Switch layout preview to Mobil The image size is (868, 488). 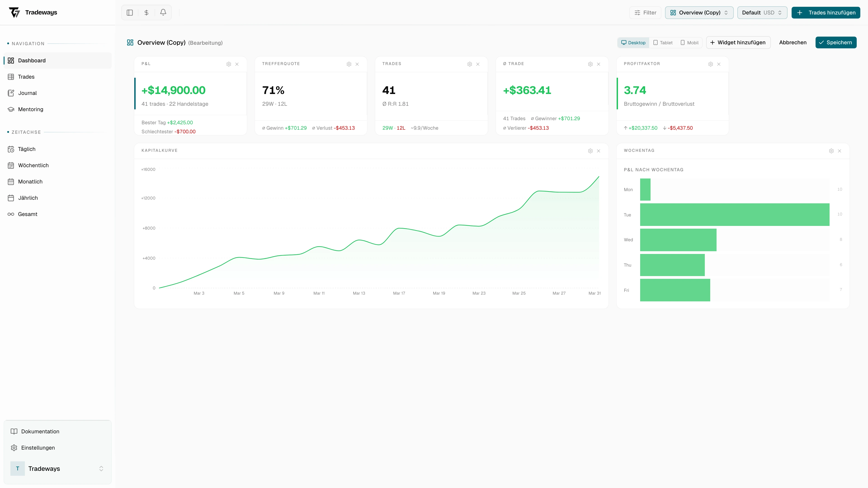point(689,42)
